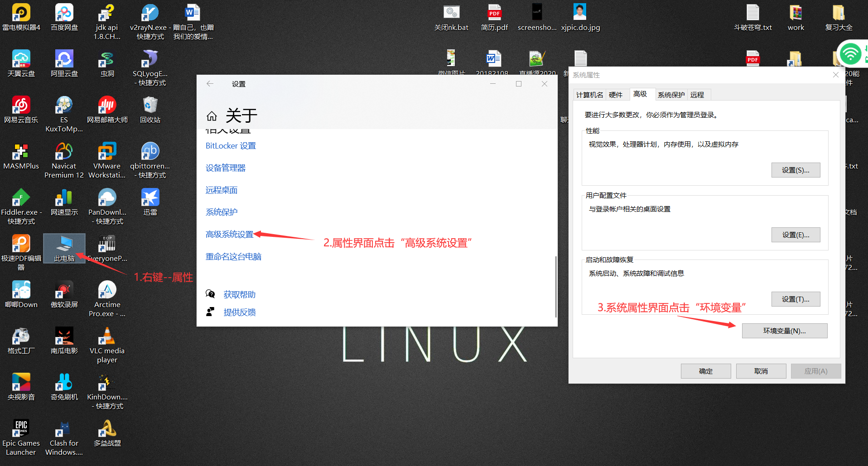Go back using Settings back arrow
This screenshot has width=868, height=466.
210,84
